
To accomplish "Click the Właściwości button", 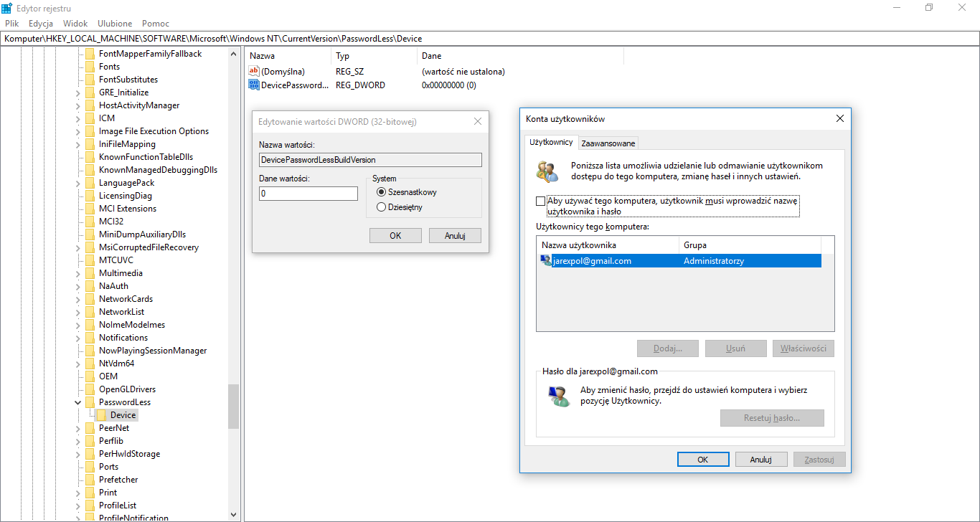I will [x=804, y=348].
